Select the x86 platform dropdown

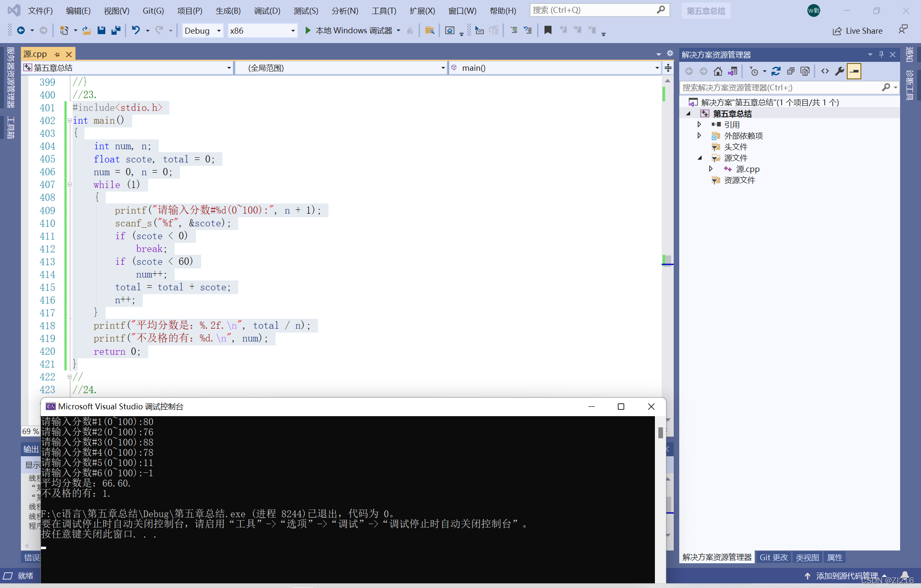click(261, 32)
